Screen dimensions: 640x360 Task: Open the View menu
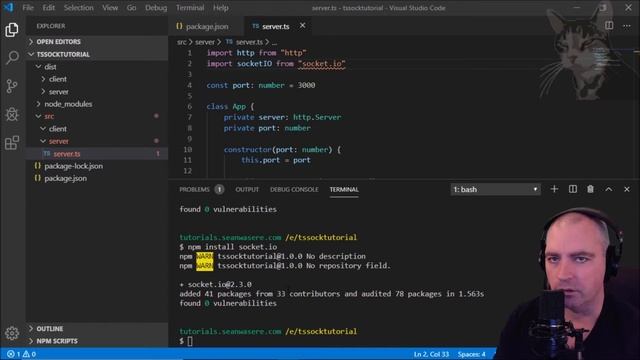tap(110, 8)
